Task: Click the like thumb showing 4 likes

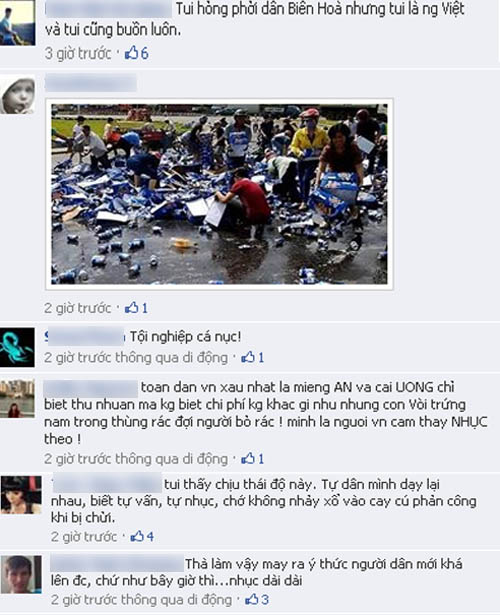Action: click(137, 536)
